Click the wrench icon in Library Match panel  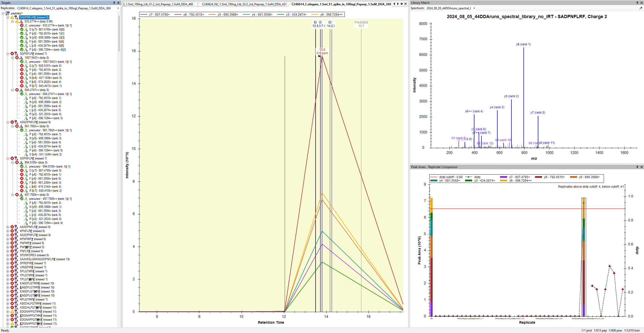coord(641,8)
